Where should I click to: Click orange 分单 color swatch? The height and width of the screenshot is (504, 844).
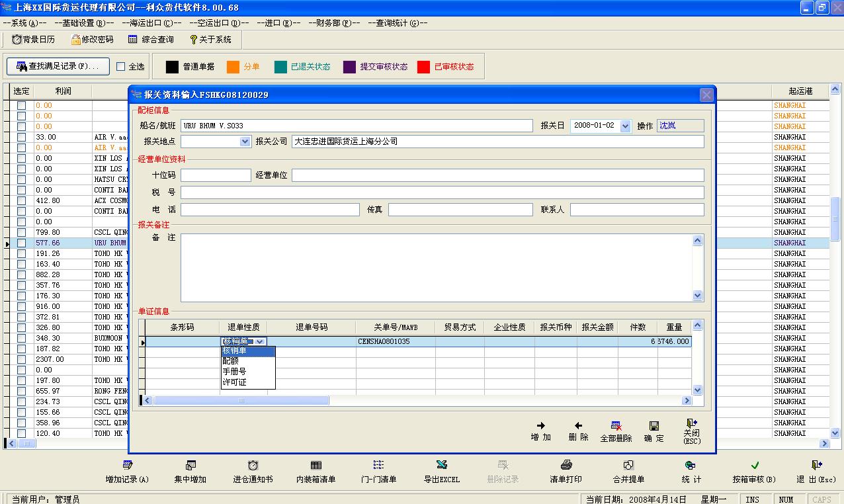(233, 67)
